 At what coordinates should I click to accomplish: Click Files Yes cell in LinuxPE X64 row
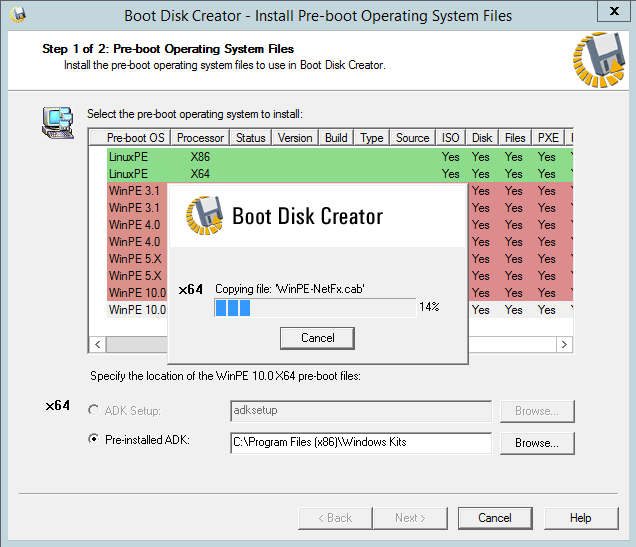pyautogui.click(x=514, y=174)
